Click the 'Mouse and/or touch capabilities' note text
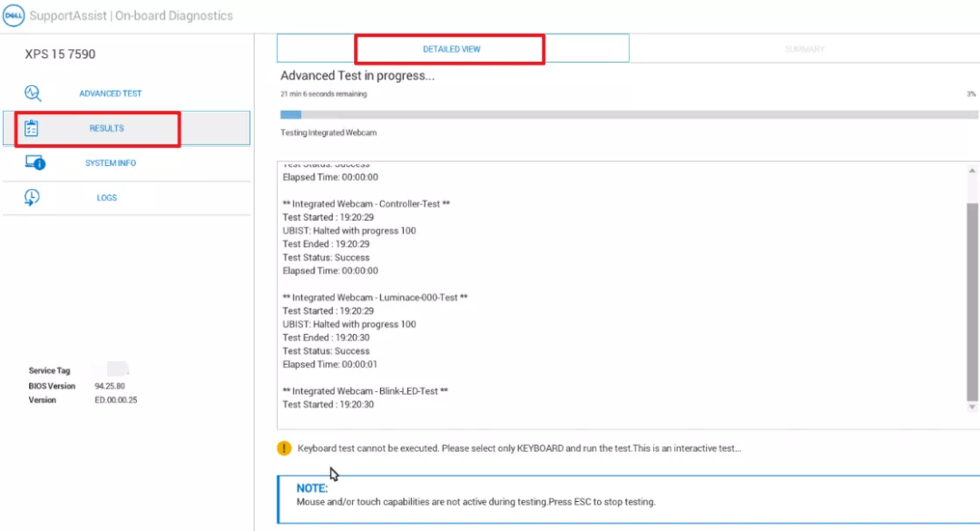This screenshot has height=531, width=980. pos(476,502)
